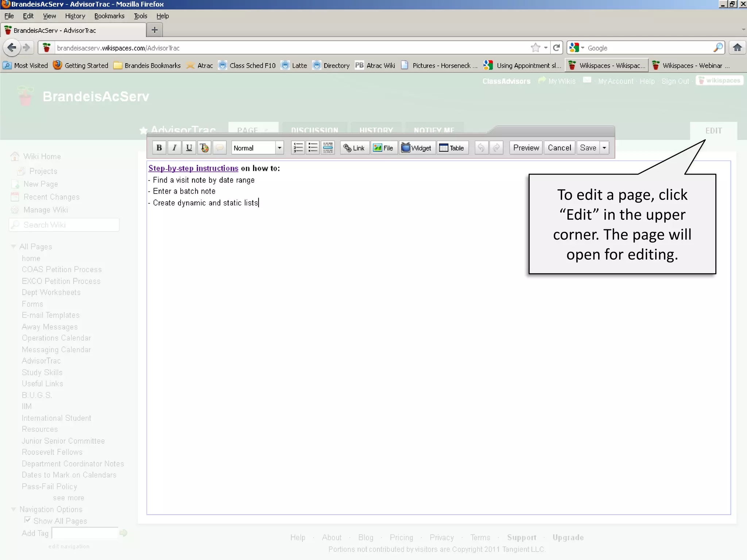This screenshot has height=560, width=747.
Task: Toggle bold formatting in editor toolbar
Action: coord(159,148)
